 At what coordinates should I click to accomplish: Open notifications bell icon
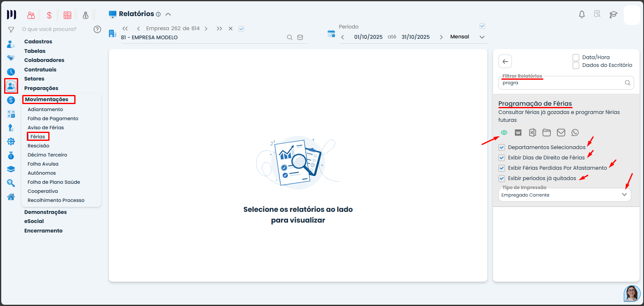pyautogui.click(x=582, y=14)
